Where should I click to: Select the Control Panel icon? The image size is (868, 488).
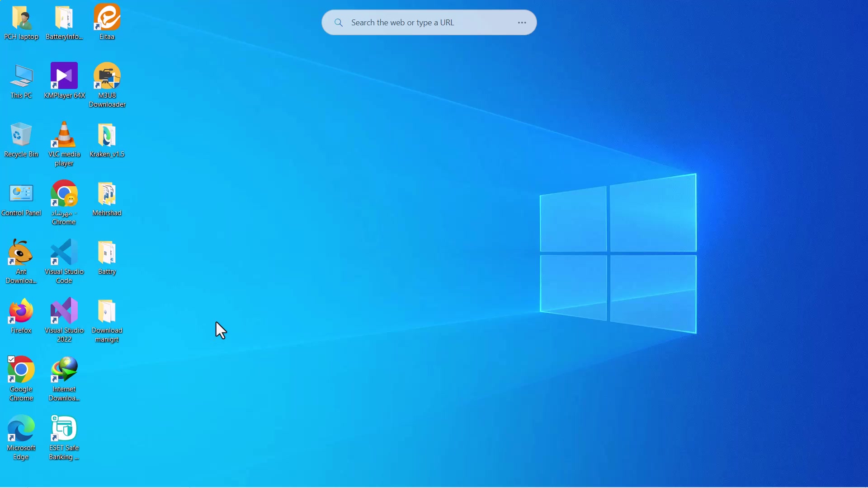pos(21,193)
